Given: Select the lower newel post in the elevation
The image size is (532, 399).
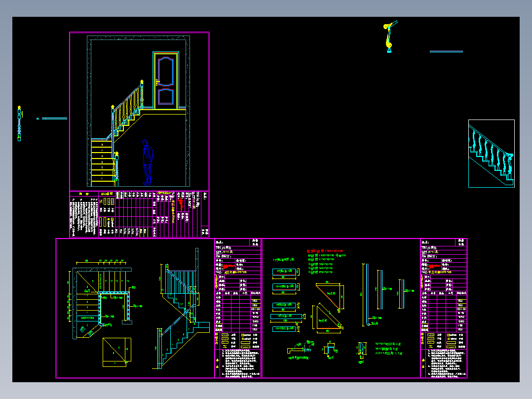Looking at the screenshot, I should pos(116,169).
